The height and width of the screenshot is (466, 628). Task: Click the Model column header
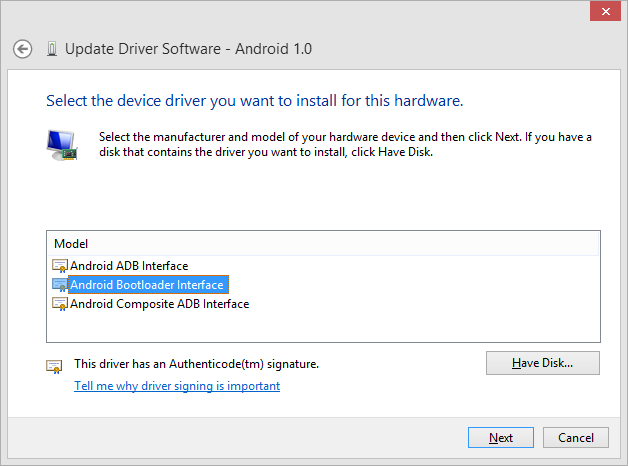click(71, 243)
